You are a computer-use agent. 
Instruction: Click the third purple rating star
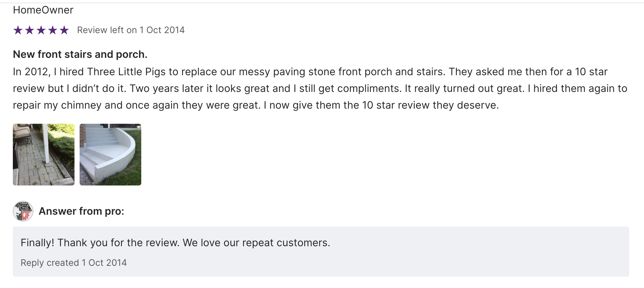[x=41, y=30]
